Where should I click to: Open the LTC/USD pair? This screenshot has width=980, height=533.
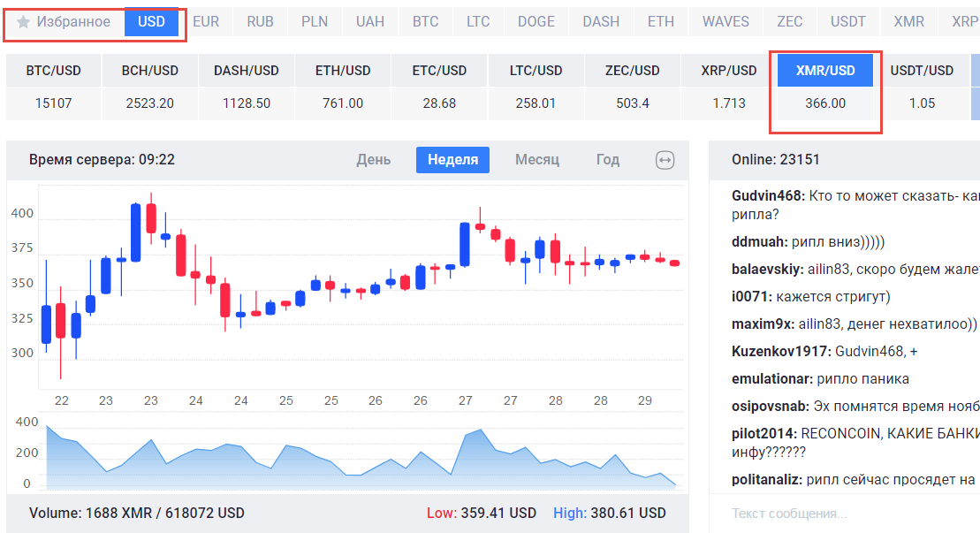coord(536,71)
